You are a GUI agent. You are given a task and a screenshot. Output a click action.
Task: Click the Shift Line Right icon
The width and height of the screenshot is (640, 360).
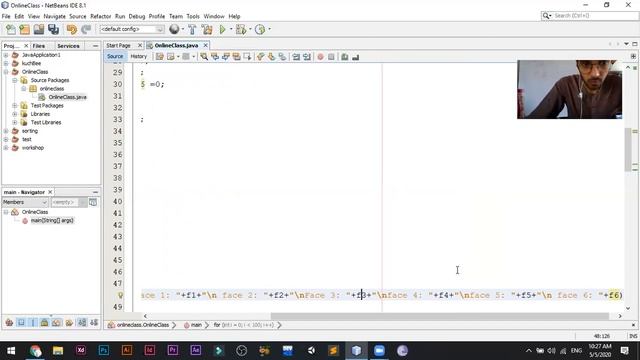[x=307, y=57]
